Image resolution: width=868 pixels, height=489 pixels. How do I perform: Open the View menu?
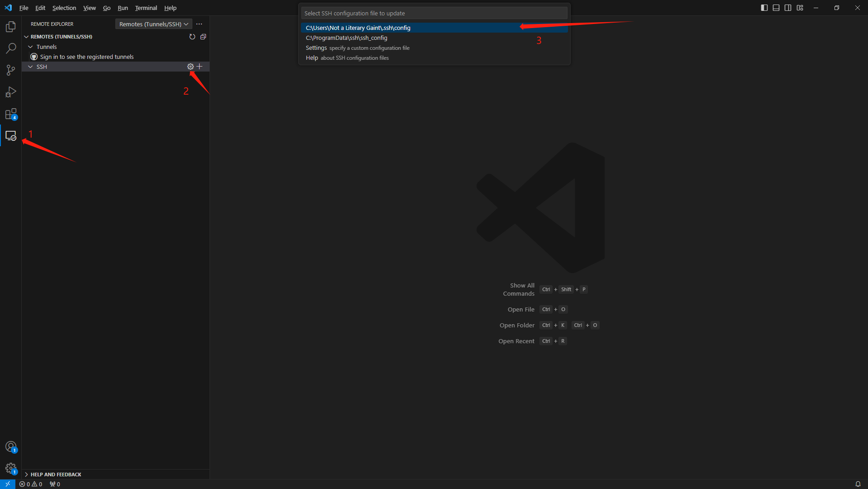tap(90, 8)
